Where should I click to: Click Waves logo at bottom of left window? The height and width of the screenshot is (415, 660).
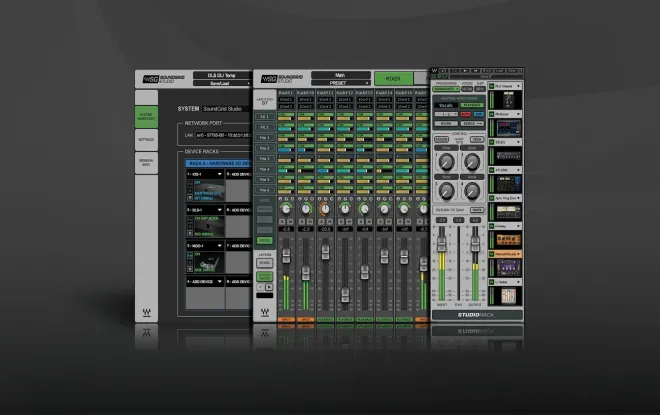coord(146,312)
